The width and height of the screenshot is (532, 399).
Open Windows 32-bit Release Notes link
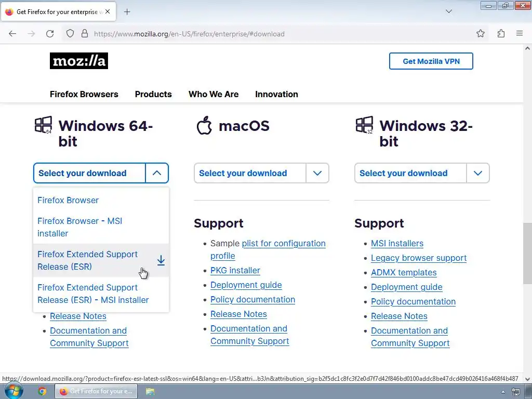click(399, 316)
